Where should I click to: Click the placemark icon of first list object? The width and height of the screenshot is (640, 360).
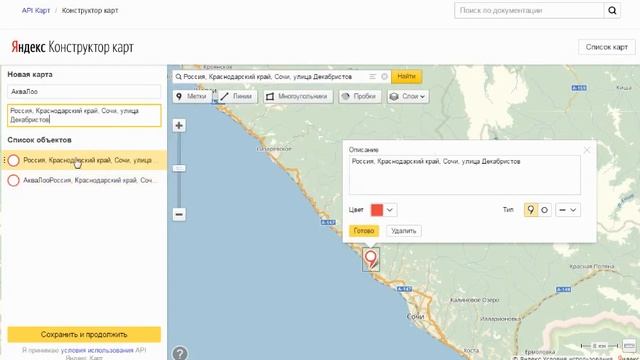13,160
